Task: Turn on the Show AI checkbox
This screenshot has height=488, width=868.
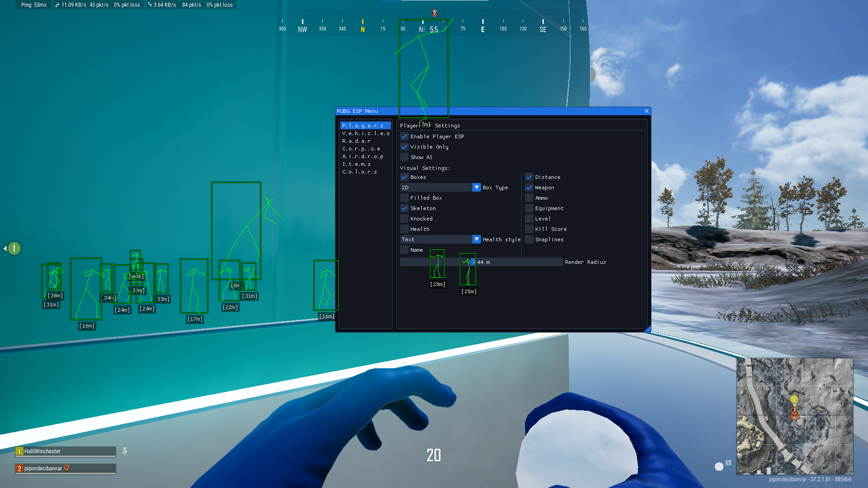Action: click(405, 157)
